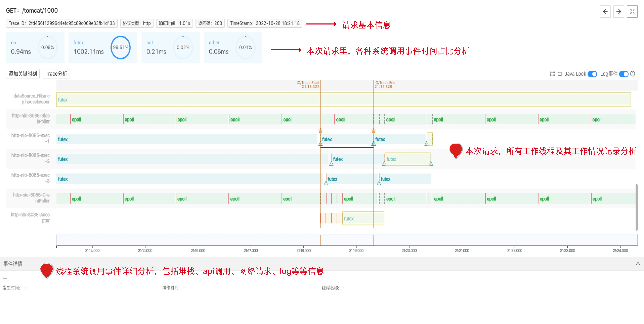Click the 协议类型 http tag

(137, 23)
